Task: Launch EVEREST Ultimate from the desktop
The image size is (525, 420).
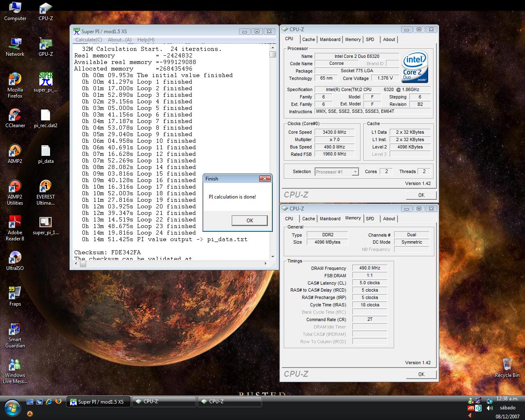Action: click(46, 192)
